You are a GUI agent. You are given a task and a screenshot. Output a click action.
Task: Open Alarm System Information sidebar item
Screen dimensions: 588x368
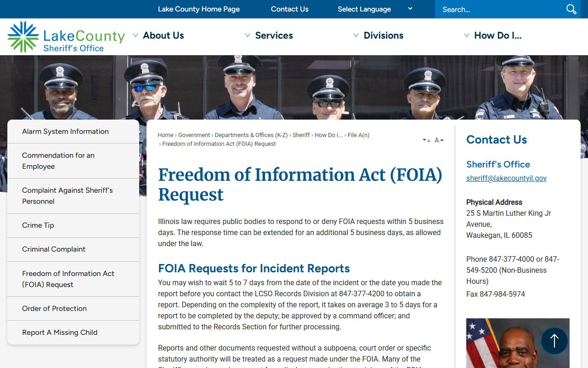coord(73,132)
